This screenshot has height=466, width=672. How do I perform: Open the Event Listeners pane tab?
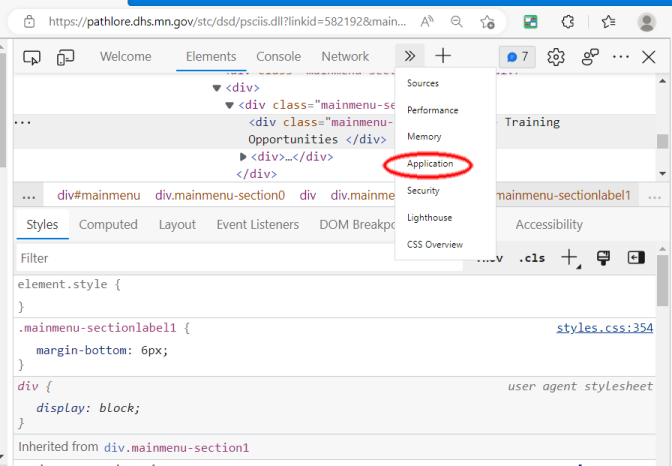(x=258, y=225)
